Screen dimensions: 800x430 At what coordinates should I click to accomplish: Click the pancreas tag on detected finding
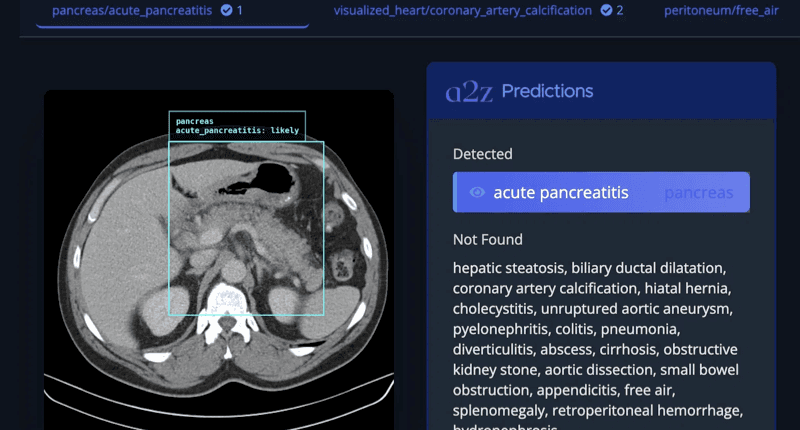698,192
